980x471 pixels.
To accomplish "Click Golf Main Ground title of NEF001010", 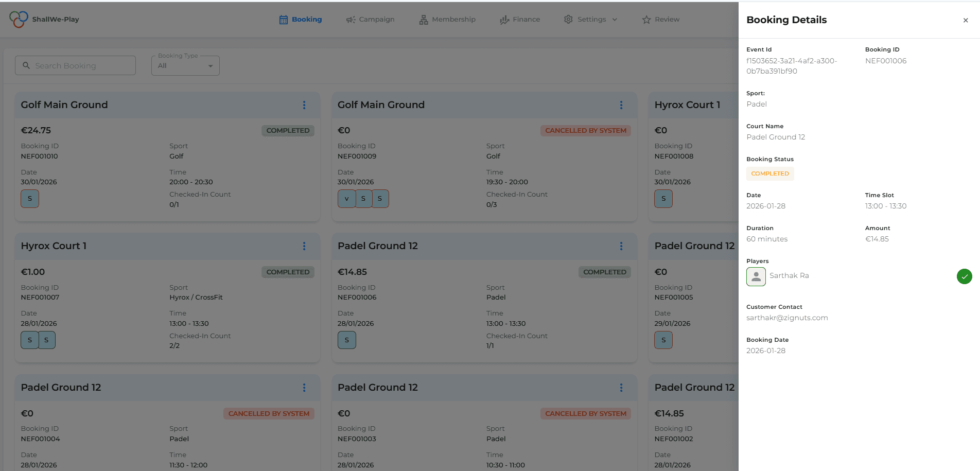I will pos(64,105).
